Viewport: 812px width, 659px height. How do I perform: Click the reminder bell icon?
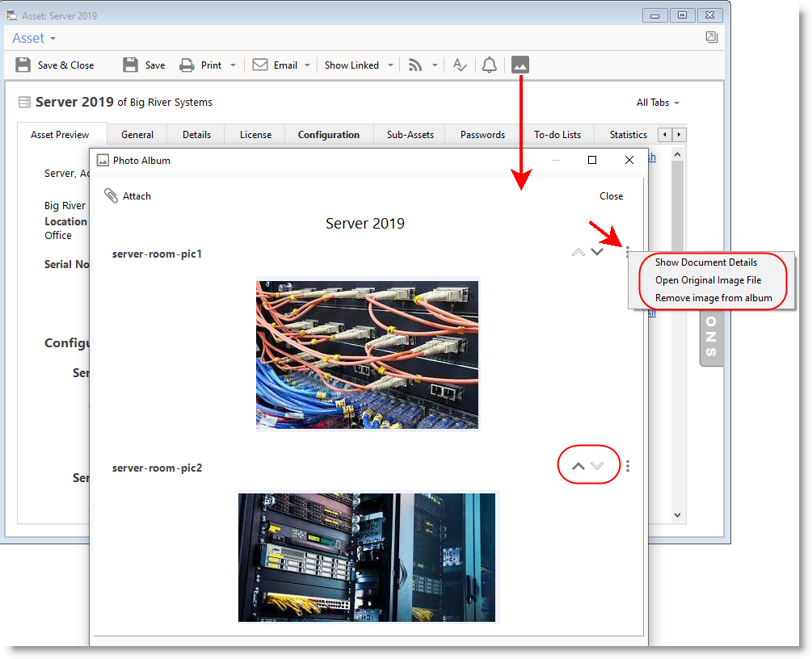pos(489,65)
